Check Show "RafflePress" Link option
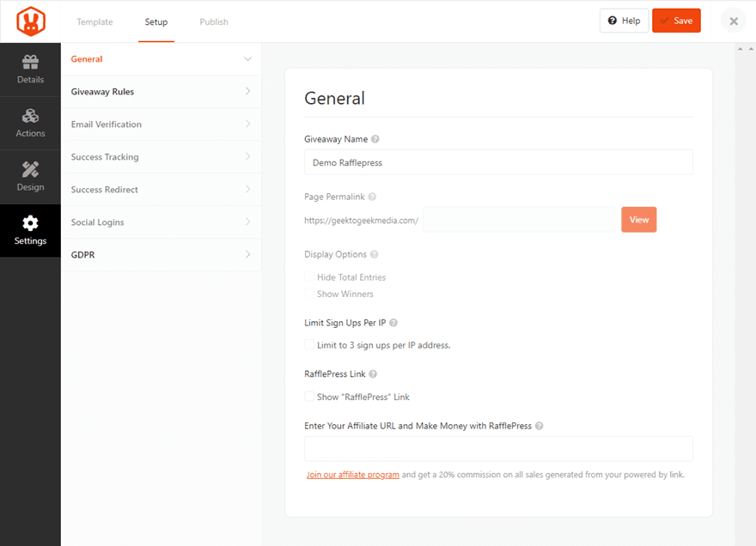756x546 pixels. point(309,397)
